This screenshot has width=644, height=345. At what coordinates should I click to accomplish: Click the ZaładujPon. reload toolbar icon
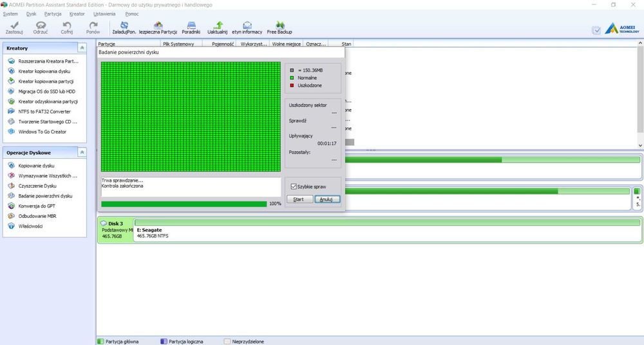(124, 28)
